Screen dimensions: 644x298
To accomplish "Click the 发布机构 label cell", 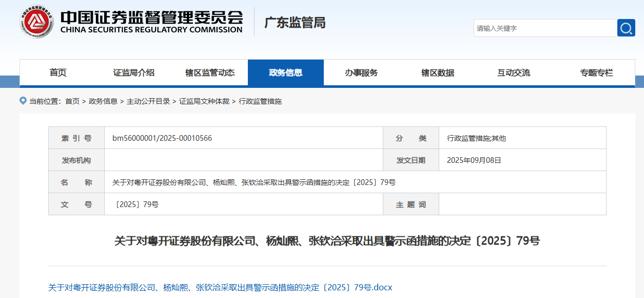I will (x=76, y=160).
